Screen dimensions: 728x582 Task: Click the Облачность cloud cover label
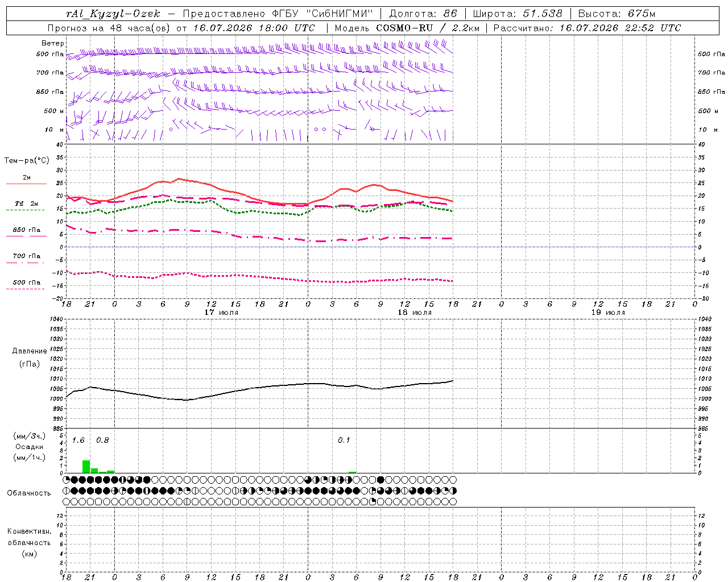[29, 493]
